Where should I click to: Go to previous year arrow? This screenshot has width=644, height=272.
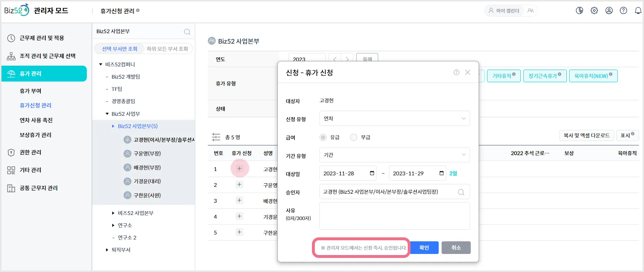(x=335, y=59)
